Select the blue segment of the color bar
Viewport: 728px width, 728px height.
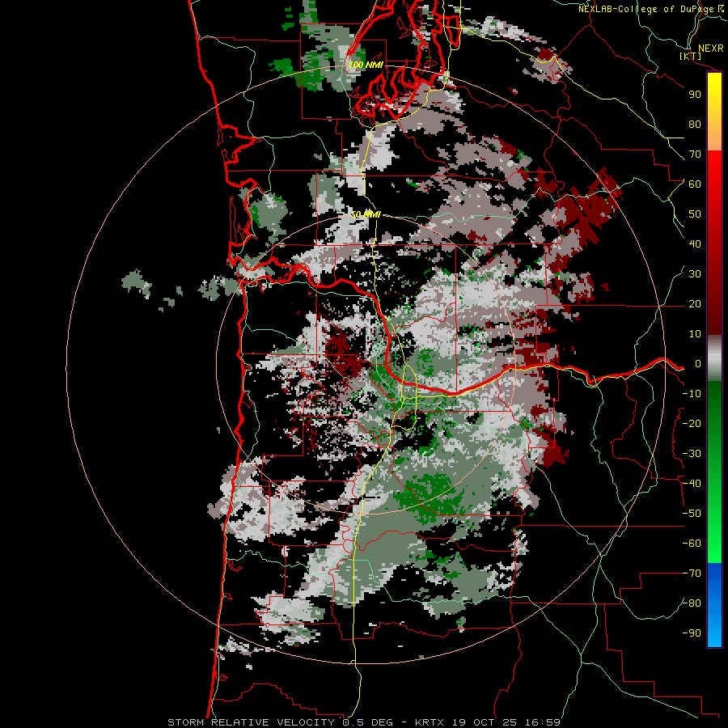click(714, 604)
